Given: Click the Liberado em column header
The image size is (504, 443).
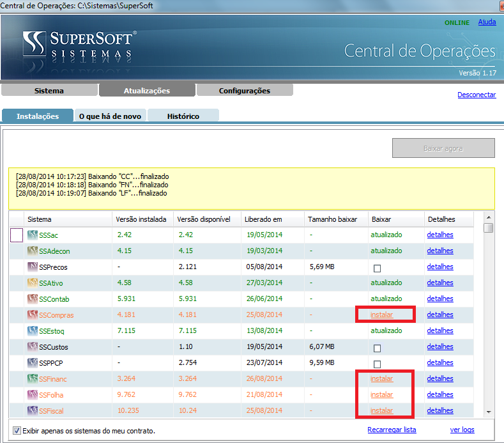Looking at the screenshot, I should [273, 219].
